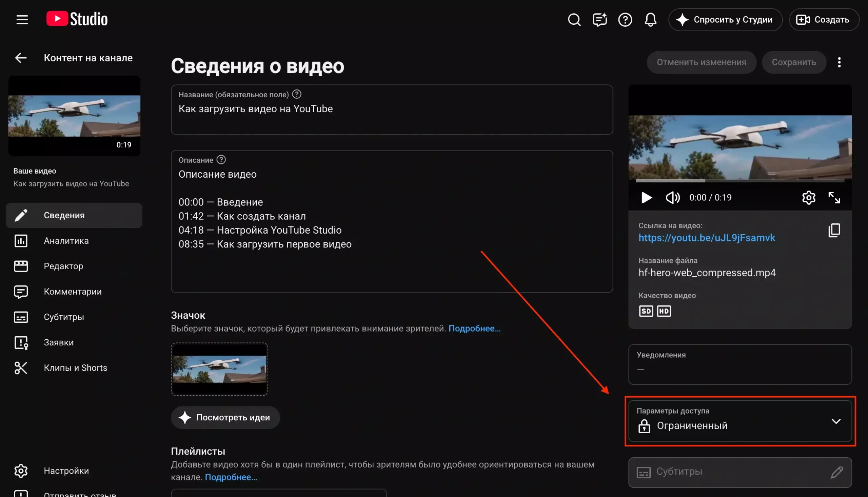Click the YouTube Studio logo
868x497 pixels.
pos(77,19)
